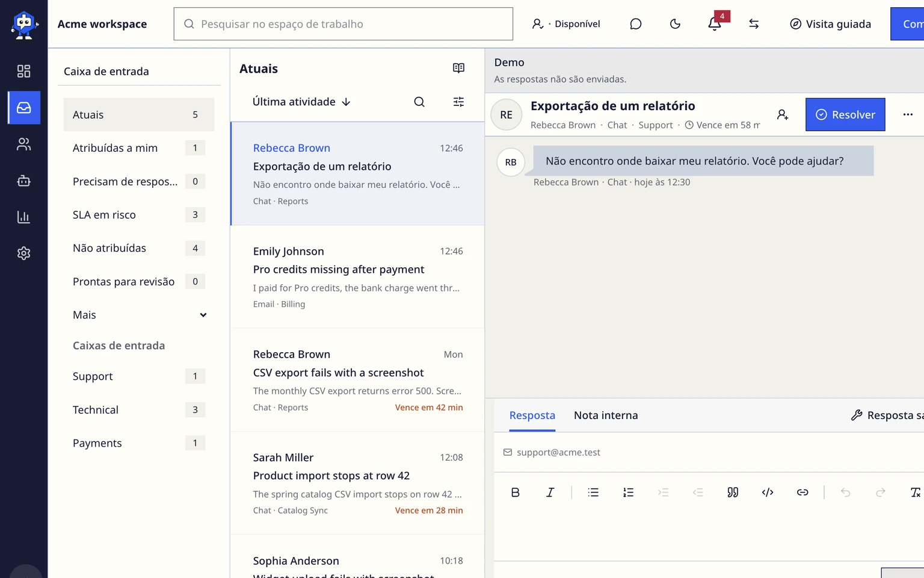This screenshot has height=578, width=924.
Task: Open conversation list filter sliders icon
Action: click(458, 102)
